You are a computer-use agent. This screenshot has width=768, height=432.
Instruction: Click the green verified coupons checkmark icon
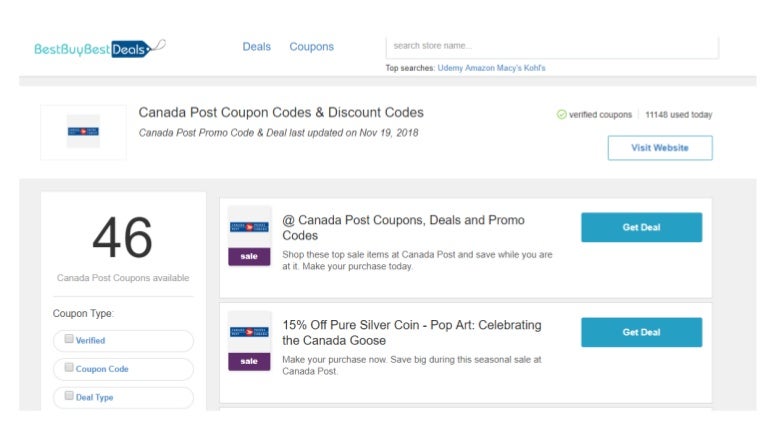pos(561,115)
